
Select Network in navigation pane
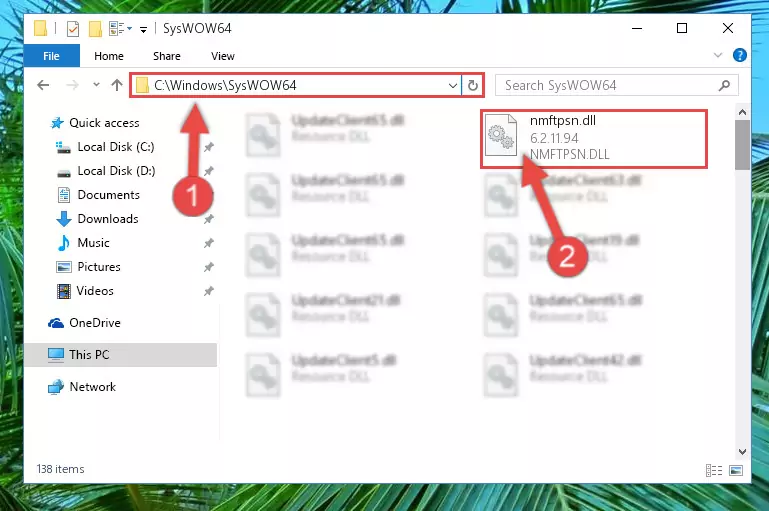(93, 386)
